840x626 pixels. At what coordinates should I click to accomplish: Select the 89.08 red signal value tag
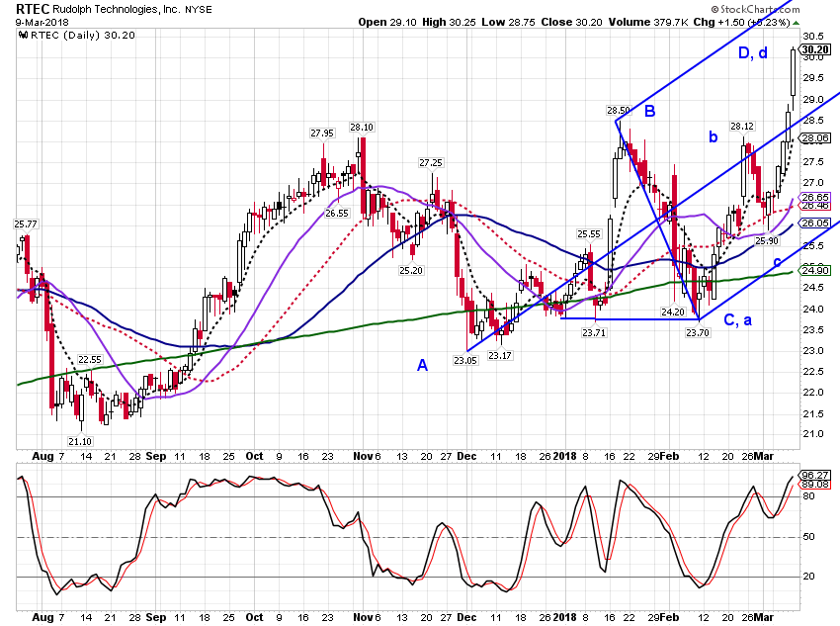815,484
